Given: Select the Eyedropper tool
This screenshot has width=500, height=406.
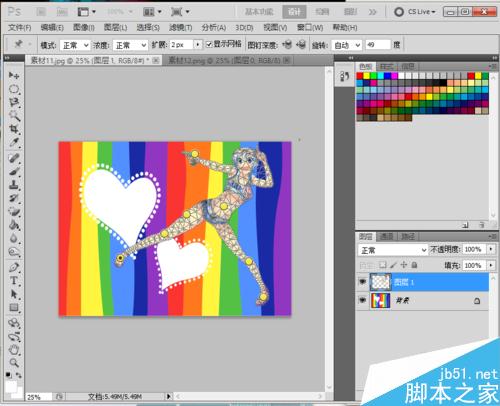Looking at the screenshot, I should [x=14, y=142].
